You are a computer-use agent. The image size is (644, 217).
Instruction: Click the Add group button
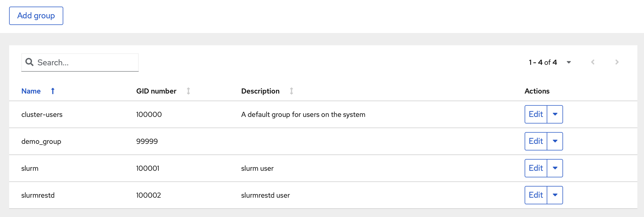click(36, 16)
